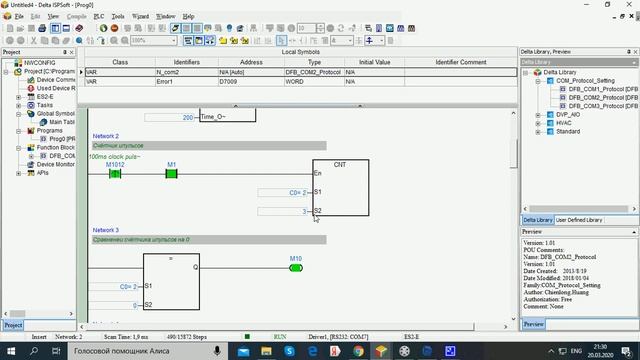
Task: Open the Wizard menu
Action: coord(140,16)
